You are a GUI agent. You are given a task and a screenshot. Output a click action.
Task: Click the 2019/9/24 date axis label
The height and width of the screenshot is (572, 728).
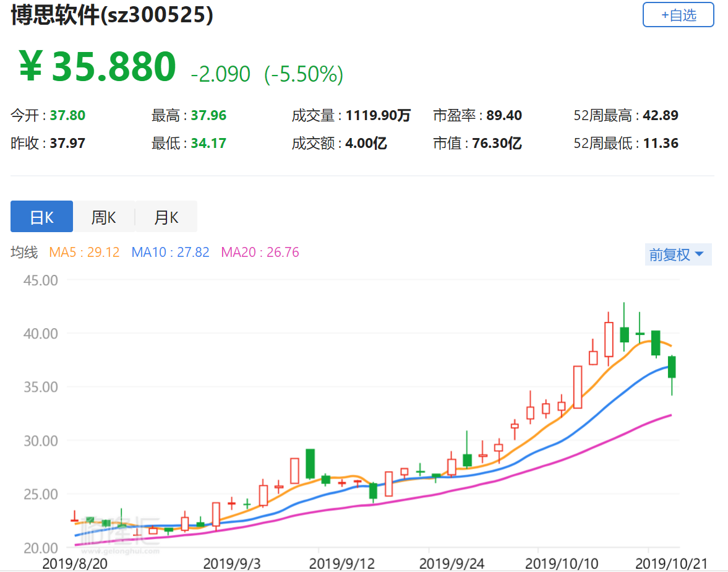click(452, 563)
